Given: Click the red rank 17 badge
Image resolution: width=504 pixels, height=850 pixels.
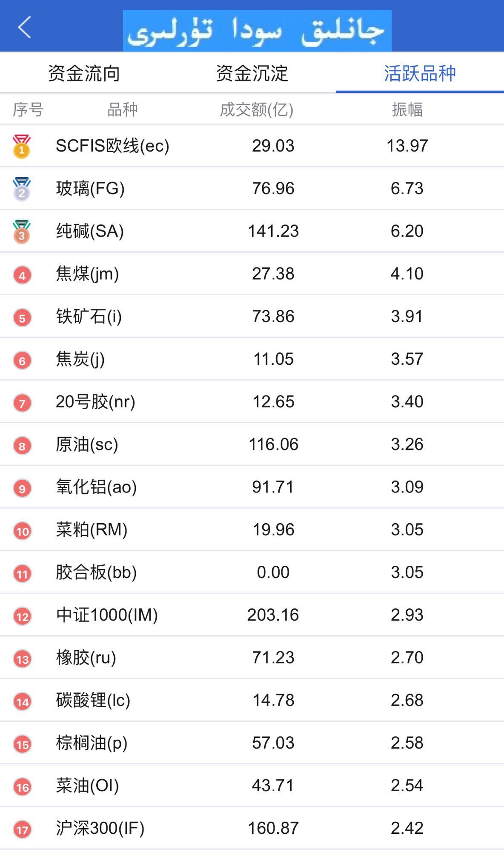Looking at the screenshot, I should 22,829.
